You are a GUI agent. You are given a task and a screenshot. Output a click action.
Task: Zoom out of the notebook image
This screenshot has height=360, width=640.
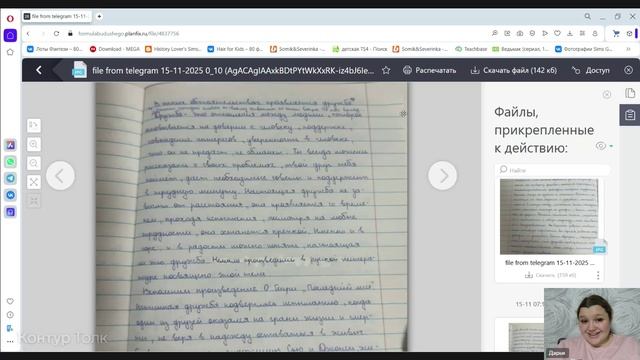pyautogui.click(x=34, y=163)
